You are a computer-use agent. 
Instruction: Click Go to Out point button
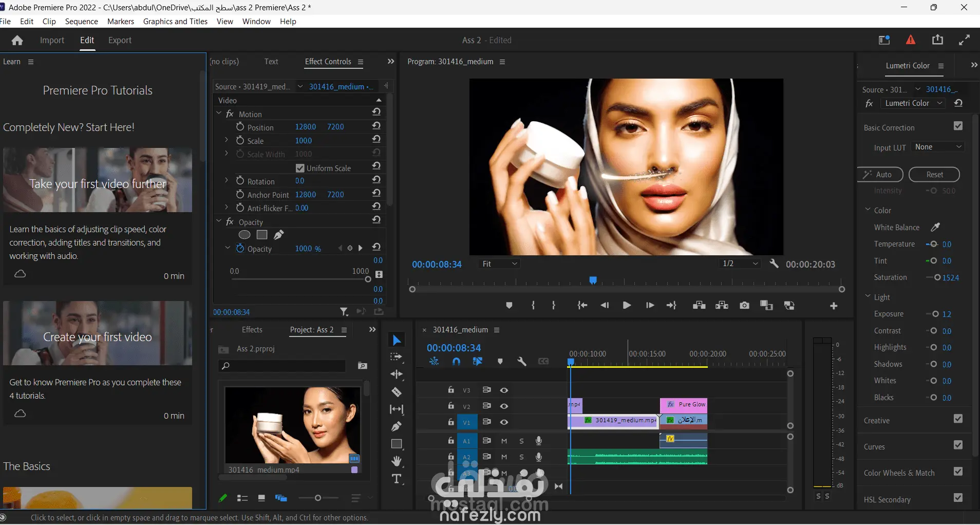(671, 305)
